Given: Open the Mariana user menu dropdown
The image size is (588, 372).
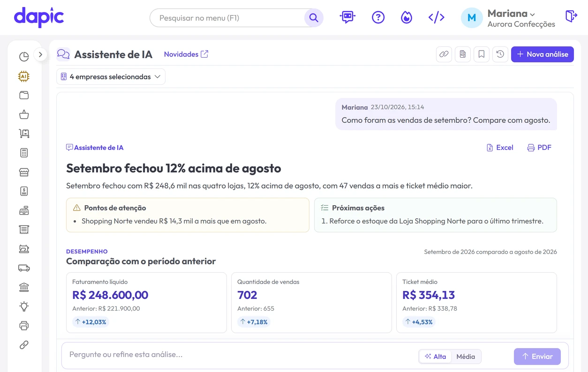Looking at the screenshot, I should [511, 14].
